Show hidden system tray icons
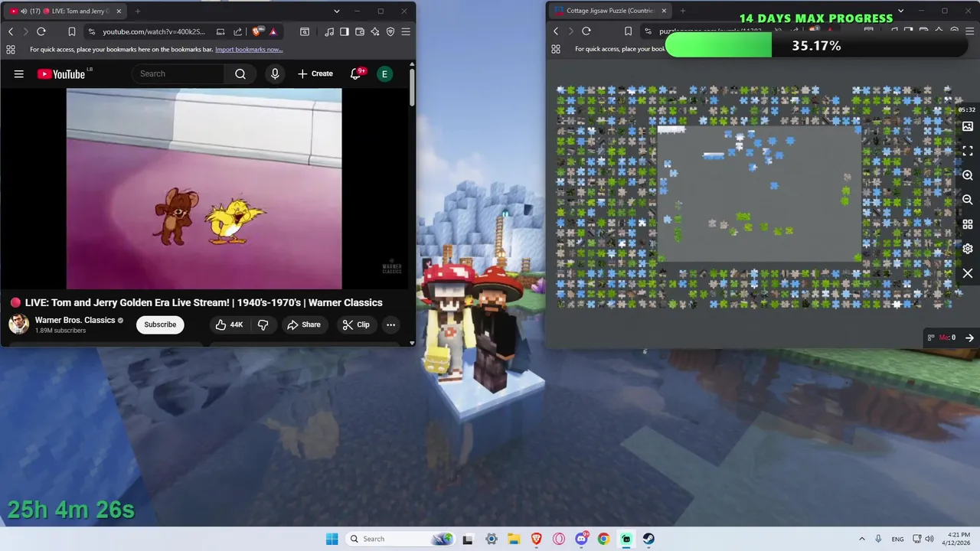 point(862,539)
